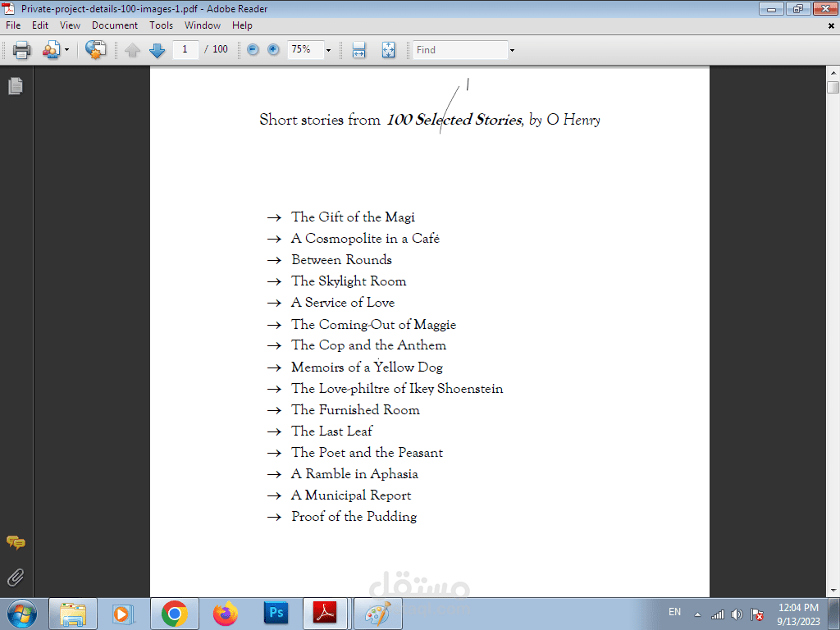Select fit one full page icon
The image size is (840, 630).
388,50
